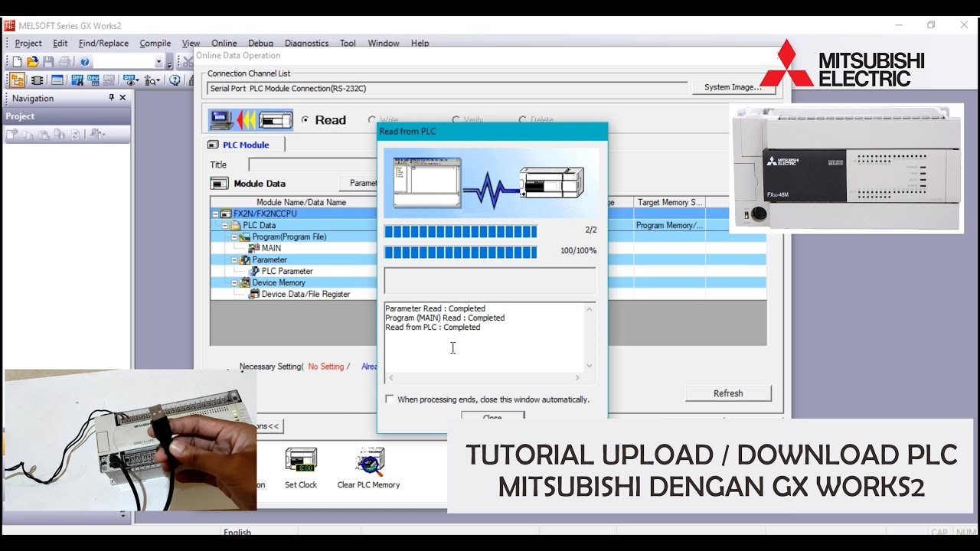Image resolution: width=980 pixels, height=551 pixels.
Task: Click the 'English' status bar entry
Action: pyautogui.click(x=238, y=532)
